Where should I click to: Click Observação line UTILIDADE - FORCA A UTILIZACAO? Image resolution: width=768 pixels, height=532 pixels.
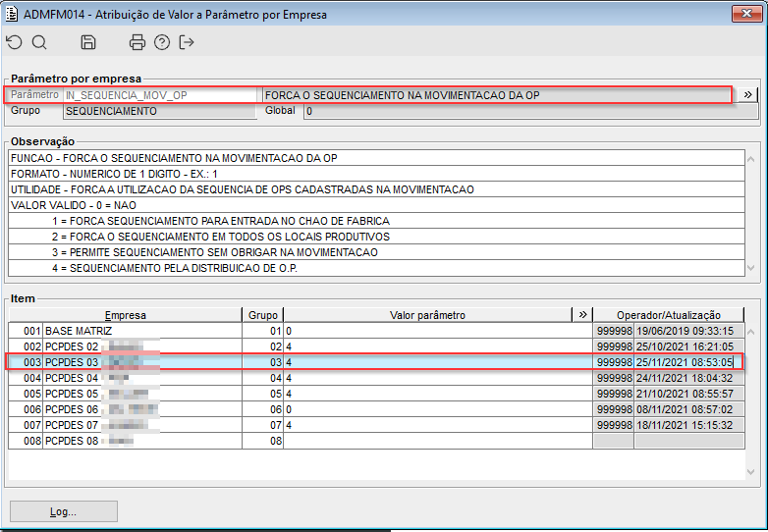click(377, 189)
